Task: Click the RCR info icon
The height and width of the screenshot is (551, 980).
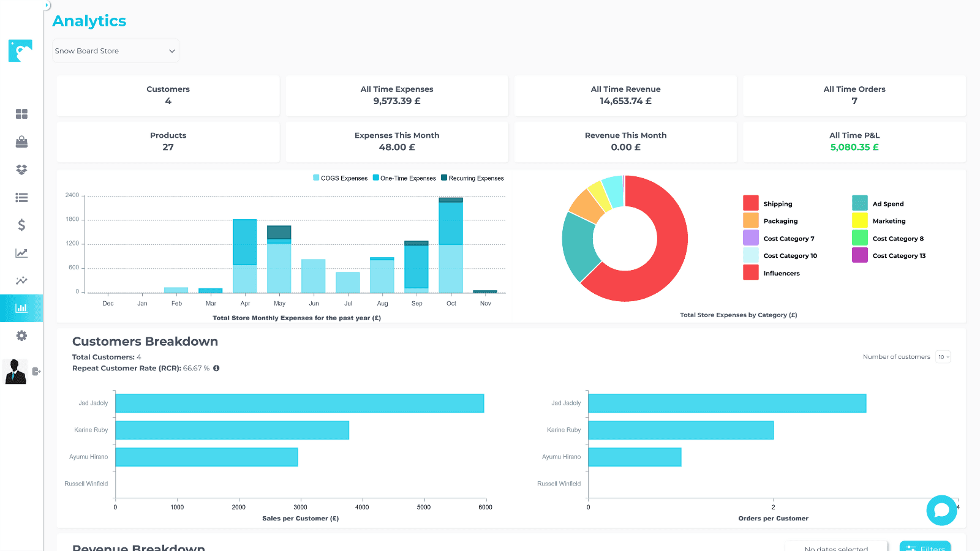Action: click(216, 369)
